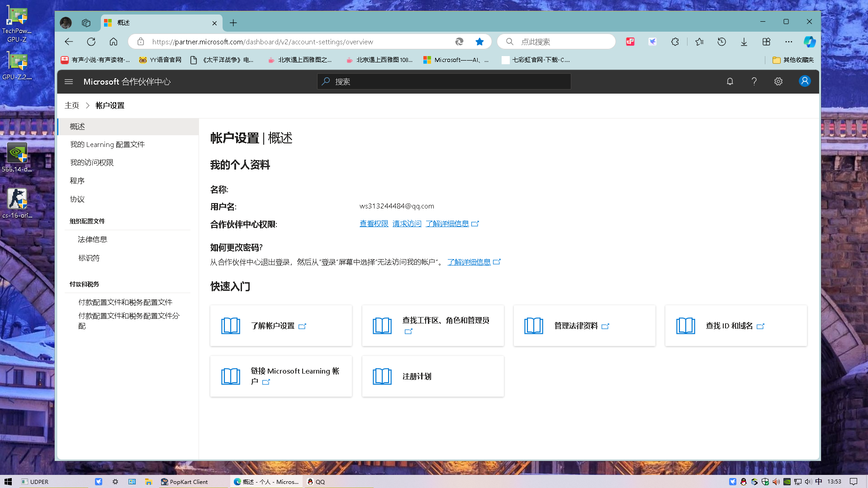Open the hamburger navigation menu in Partner Center
This screenshot has height=488, width=868.
coord(69,81)
